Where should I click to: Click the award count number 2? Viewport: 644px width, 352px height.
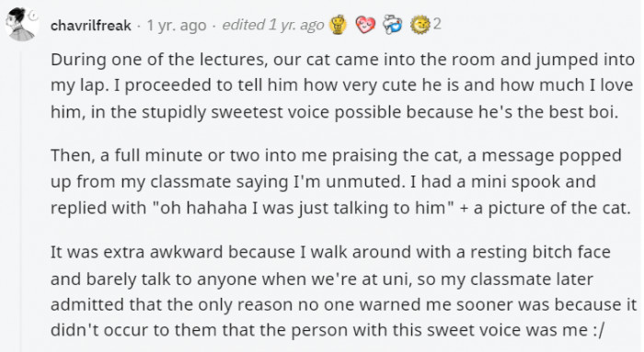click(x=437, y=24)
